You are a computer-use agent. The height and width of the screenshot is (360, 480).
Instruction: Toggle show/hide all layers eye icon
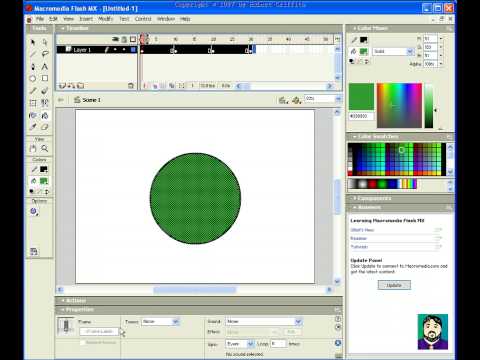[x=115, y=39]
